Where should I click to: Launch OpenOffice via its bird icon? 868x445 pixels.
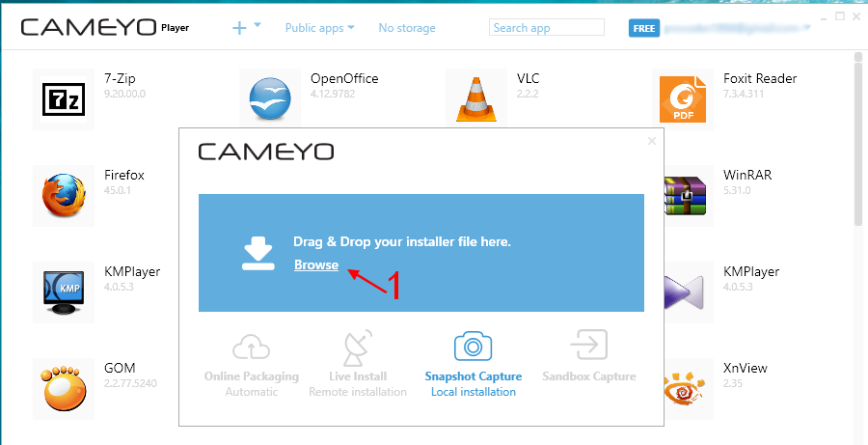[270, 99]
